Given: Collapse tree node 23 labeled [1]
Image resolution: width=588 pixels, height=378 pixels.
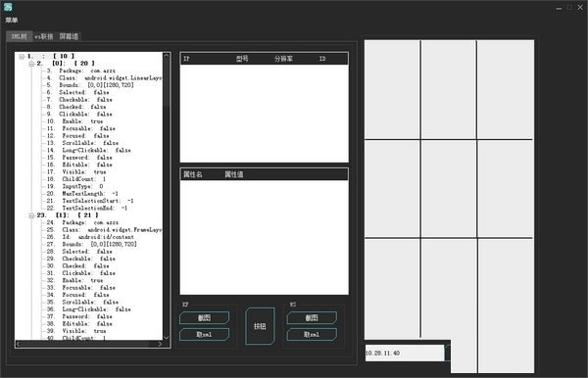Looking at the screenshot, I should click(x=32, y=215).
